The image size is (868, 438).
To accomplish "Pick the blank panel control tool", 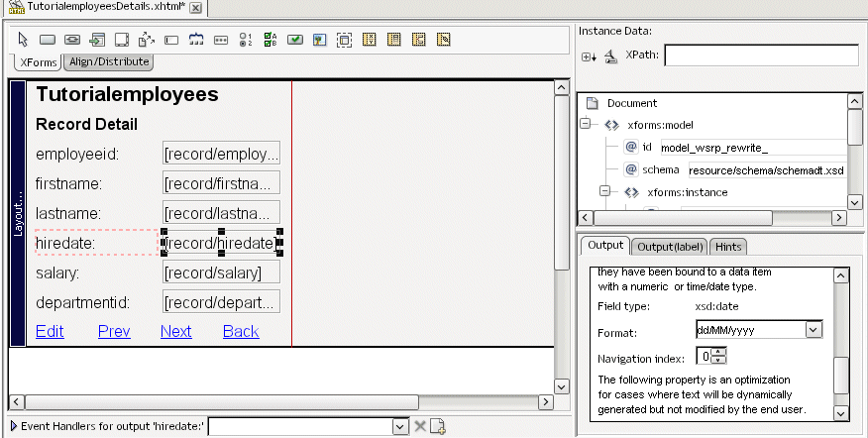I will tap(122, 40).
